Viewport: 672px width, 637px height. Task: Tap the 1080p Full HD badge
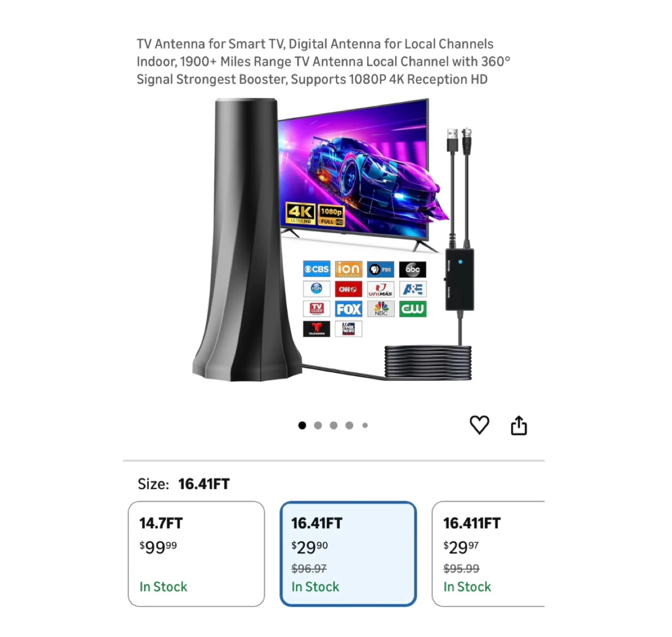(331, 216)
